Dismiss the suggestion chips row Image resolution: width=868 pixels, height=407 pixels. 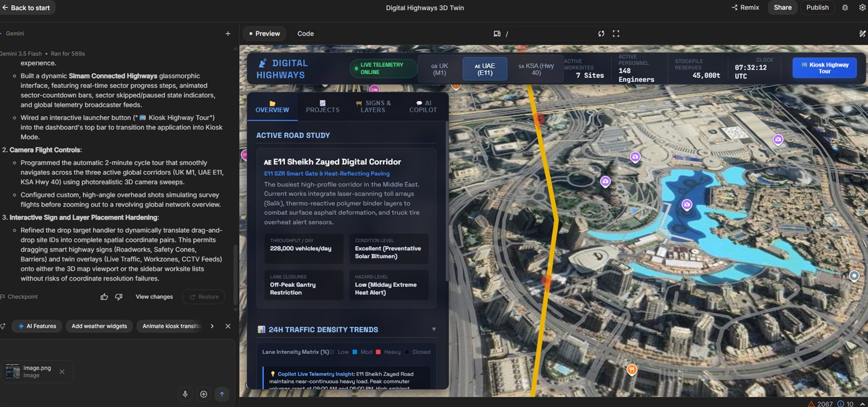click(228, 326)
